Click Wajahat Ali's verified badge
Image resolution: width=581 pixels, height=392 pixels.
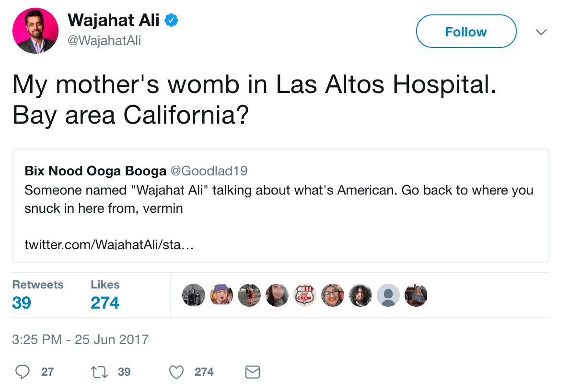point(171,20)
